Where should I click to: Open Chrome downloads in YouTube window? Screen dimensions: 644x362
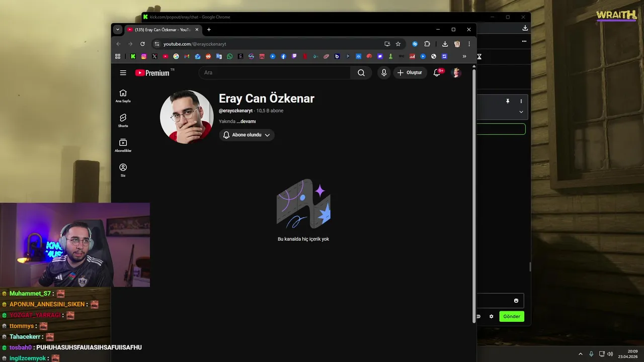tap(445, 44)
